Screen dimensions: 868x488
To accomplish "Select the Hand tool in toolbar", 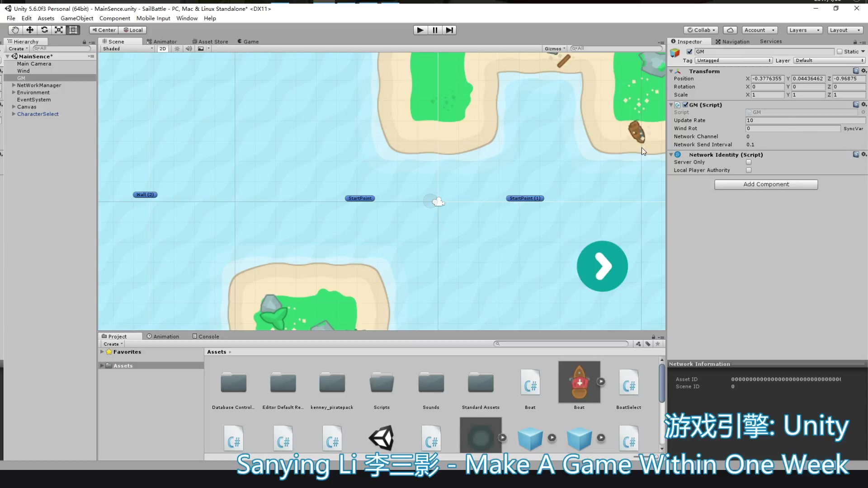I will tap(15, 30).
